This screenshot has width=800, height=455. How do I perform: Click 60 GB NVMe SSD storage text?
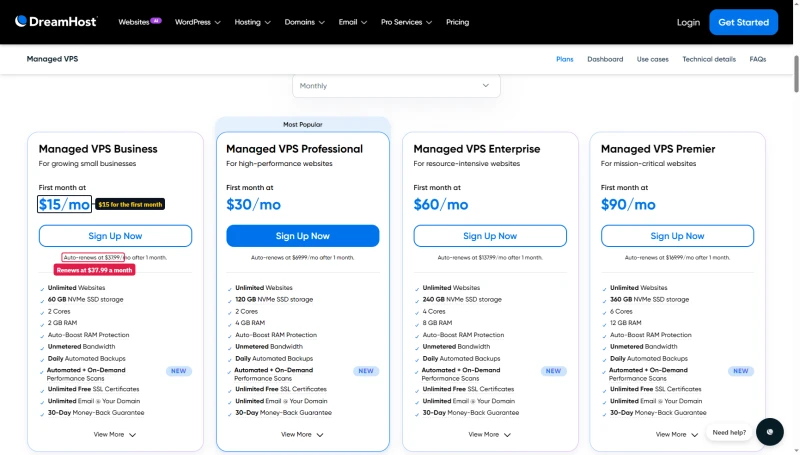(x=85, y=299)
